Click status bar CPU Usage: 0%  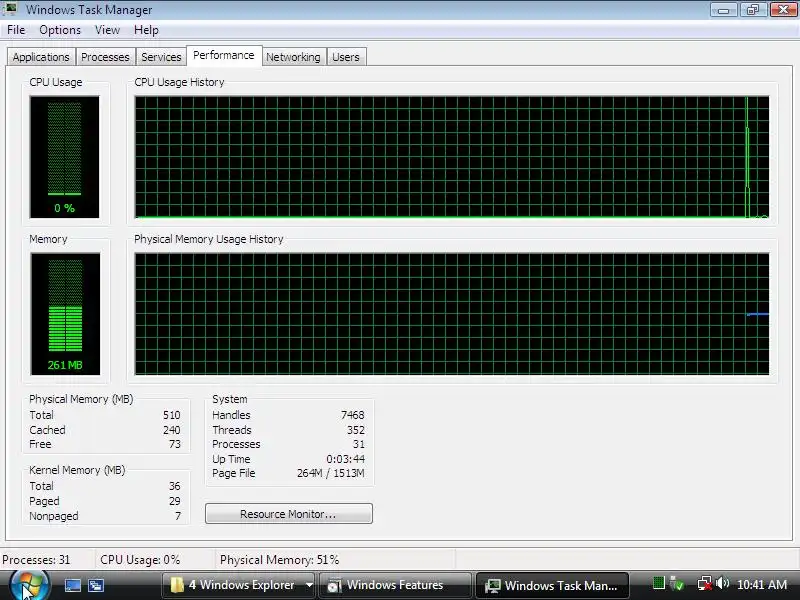click(140, 560)
